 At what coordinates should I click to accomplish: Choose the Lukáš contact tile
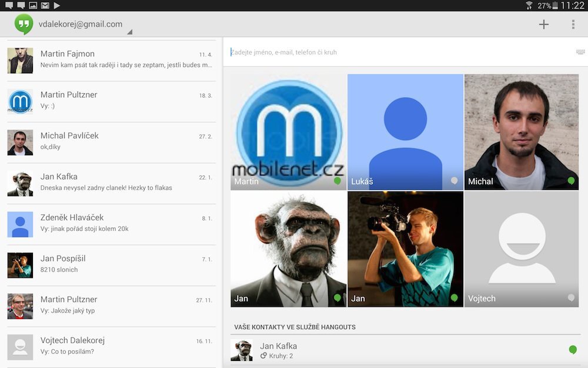(x=405, y=131)
